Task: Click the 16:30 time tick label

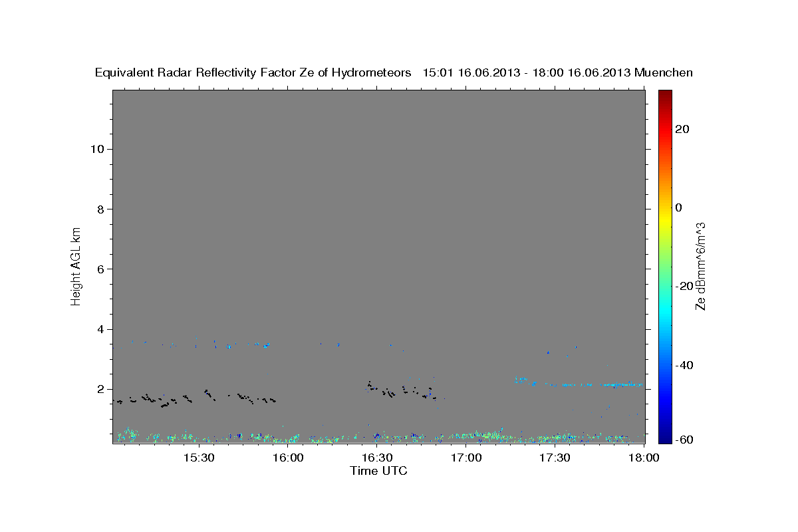Action: coord(376,458)
